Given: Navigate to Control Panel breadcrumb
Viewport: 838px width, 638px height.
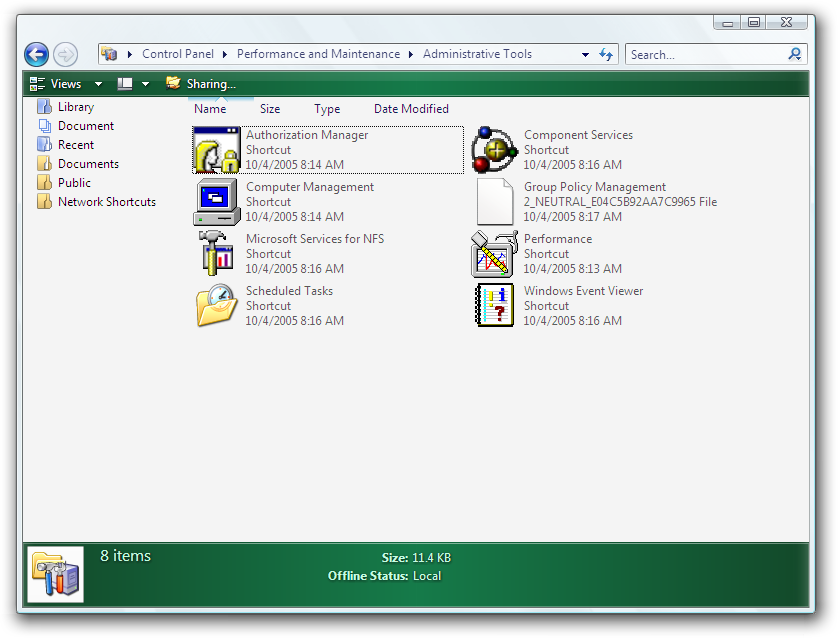Looking at the screenshot, I should tap(177, 54).
